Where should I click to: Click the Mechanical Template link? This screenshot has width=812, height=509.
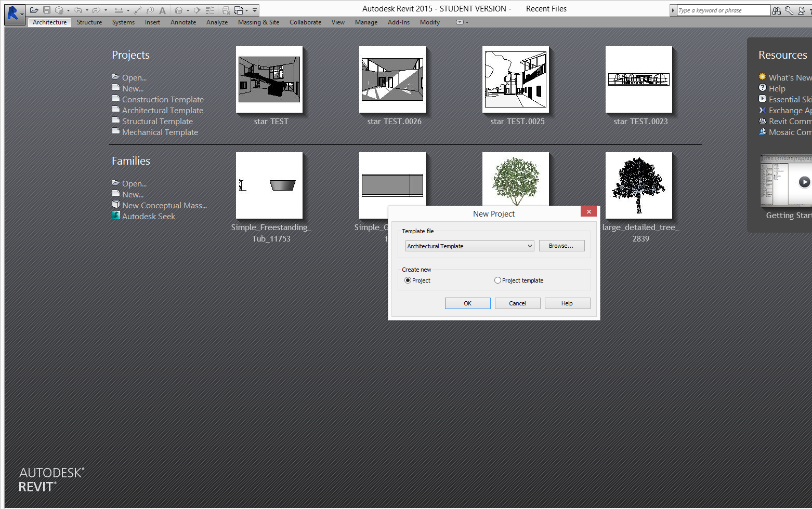[x=160, y=132]
